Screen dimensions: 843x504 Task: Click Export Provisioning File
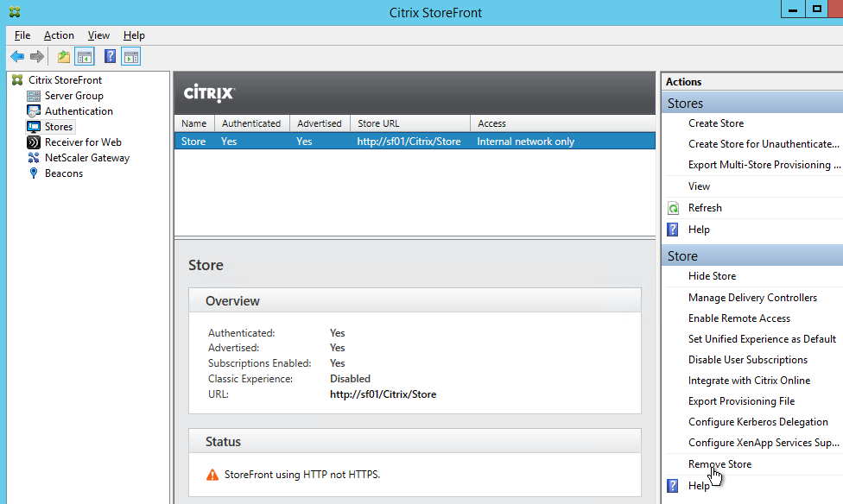click(x=741, y=401)
